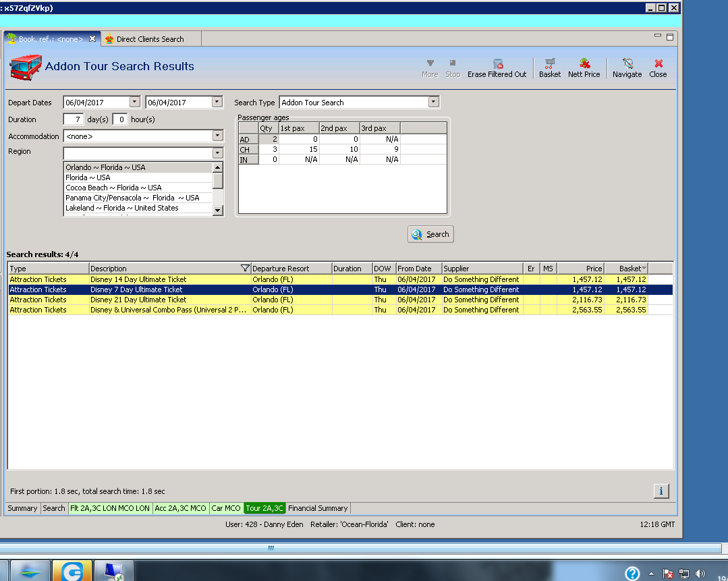Click the help question mark tray icon
728x581 pixels.
tap(632, 574)
